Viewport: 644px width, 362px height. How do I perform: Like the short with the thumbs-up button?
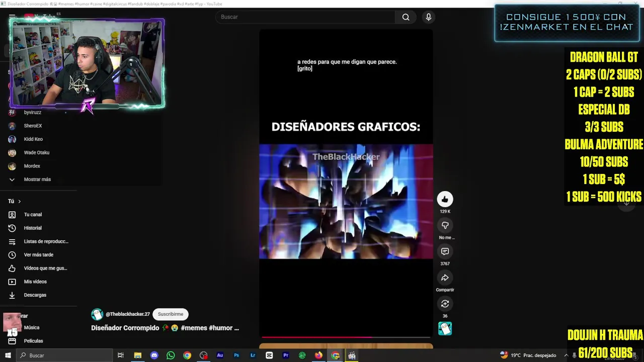(x=445, y=200)
